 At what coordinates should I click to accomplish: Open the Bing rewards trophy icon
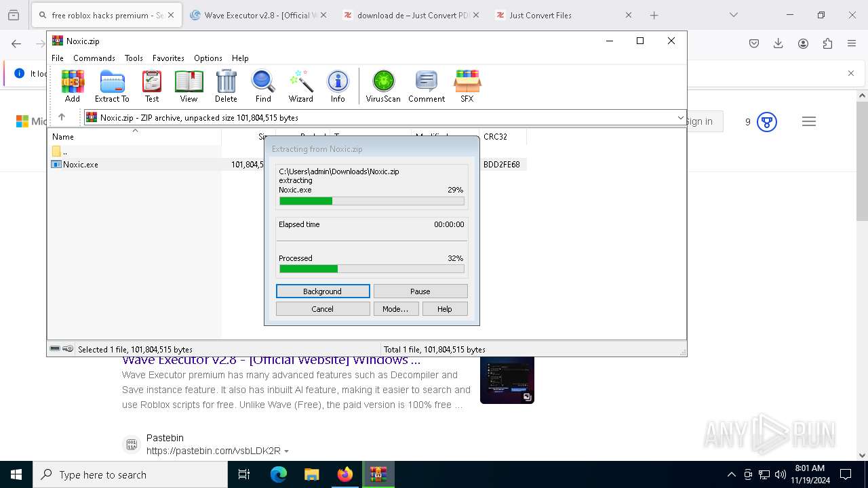(x=767, y=122)
